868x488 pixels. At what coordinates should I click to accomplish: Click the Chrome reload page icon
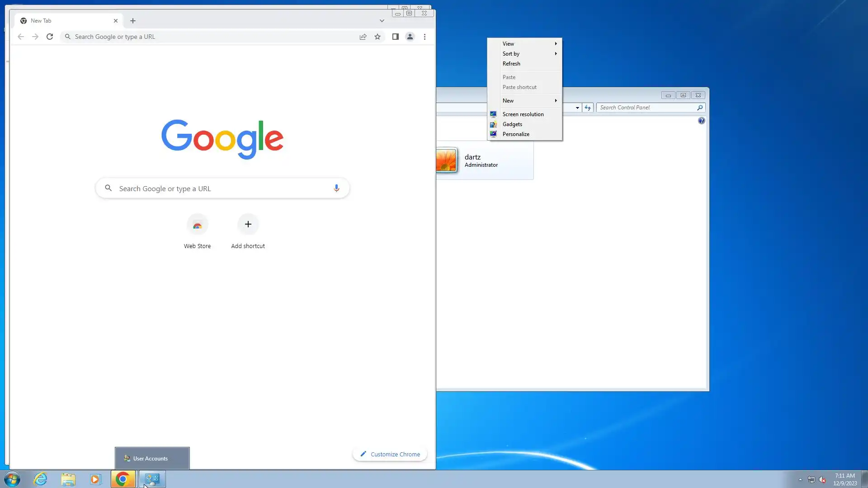[x=50, y=37]
